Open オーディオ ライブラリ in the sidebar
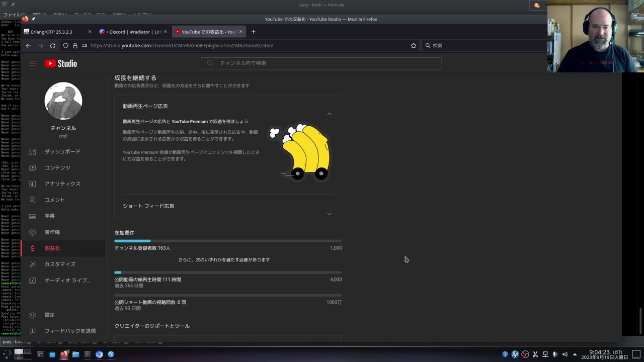Screen dimensions: 644x362 (63, 280)
